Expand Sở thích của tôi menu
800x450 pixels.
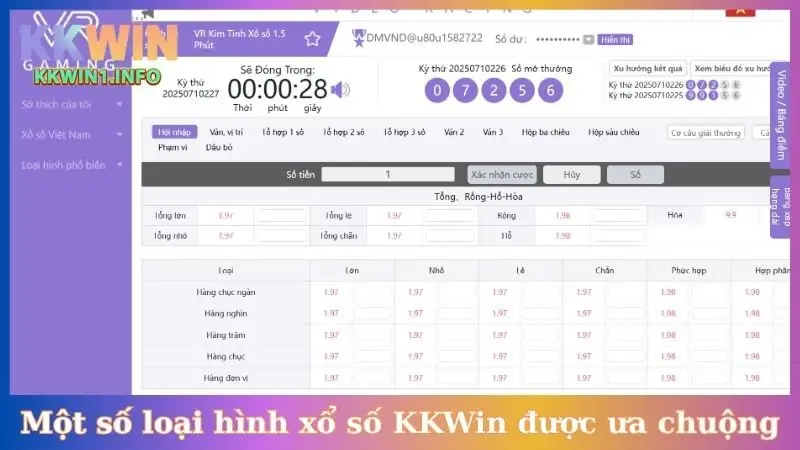[x=70, y=105]
